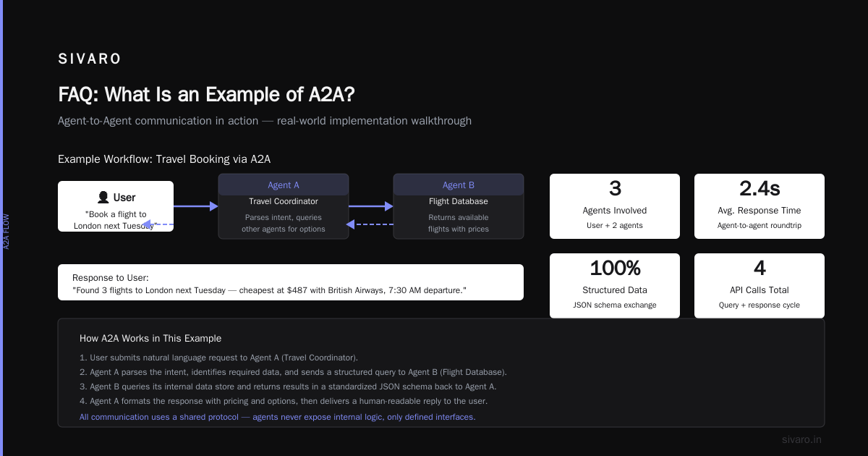Click "Parses intent, queries other agents" description
Viewport: 868px width, 456px height.
point(284,223)
